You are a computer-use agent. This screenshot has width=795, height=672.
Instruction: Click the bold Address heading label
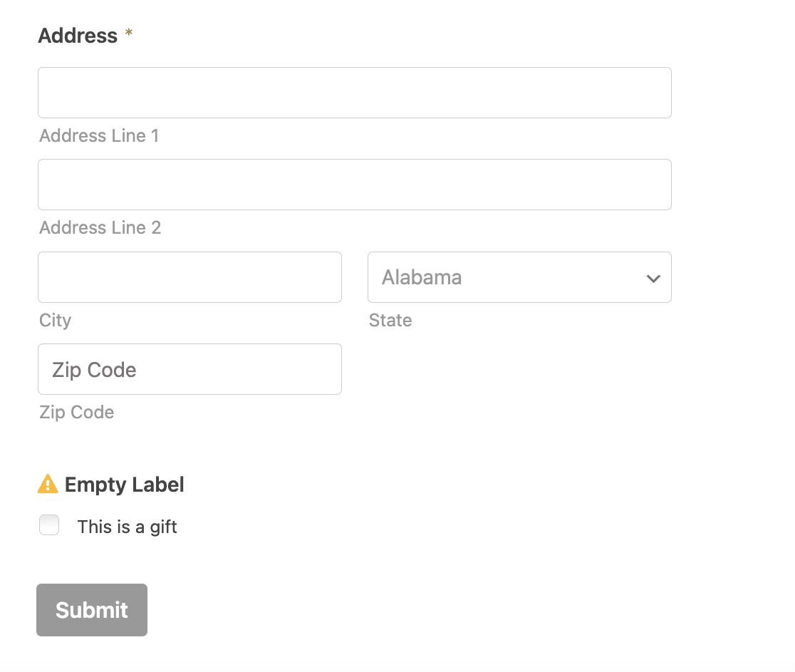tap(78, 36)
